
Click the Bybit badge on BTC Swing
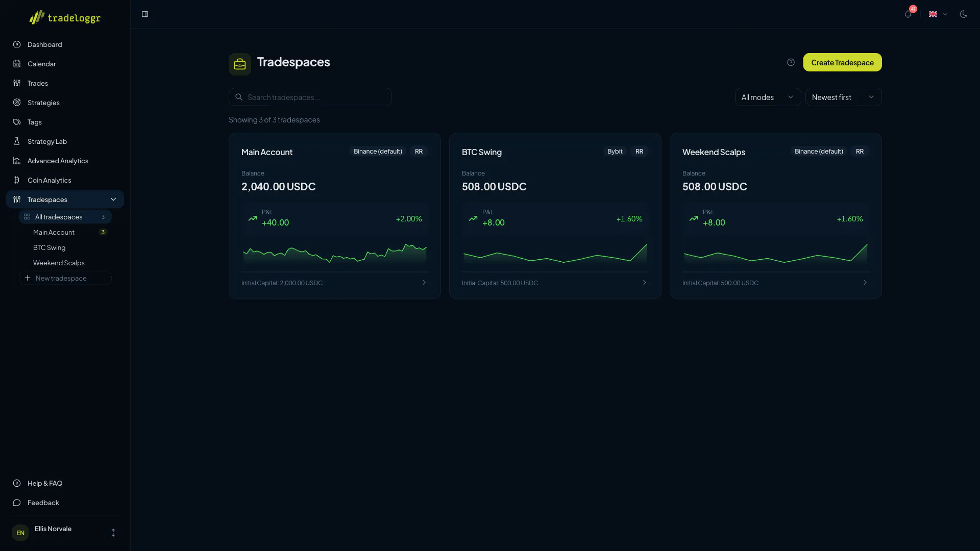click(615, 152)
